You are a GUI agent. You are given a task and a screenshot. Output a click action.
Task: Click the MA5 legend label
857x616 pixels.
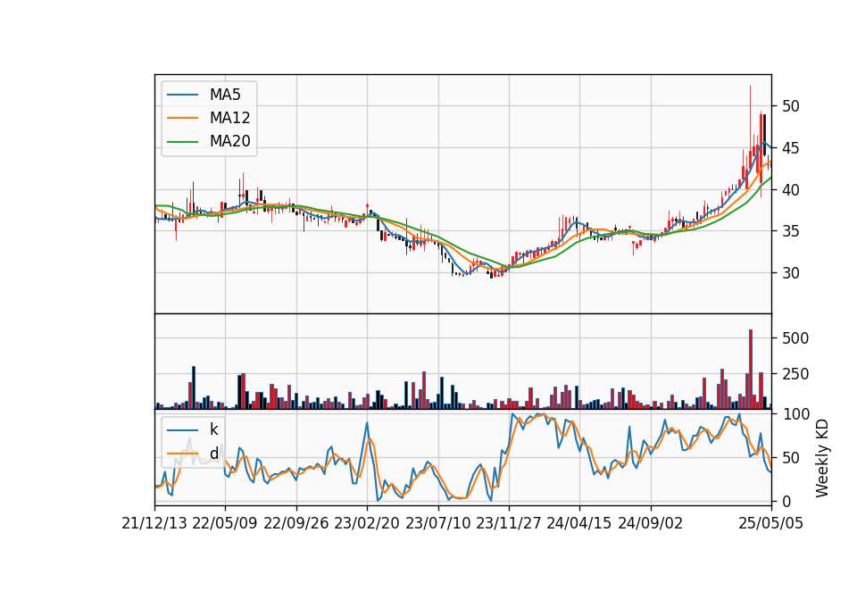(225, 95)
